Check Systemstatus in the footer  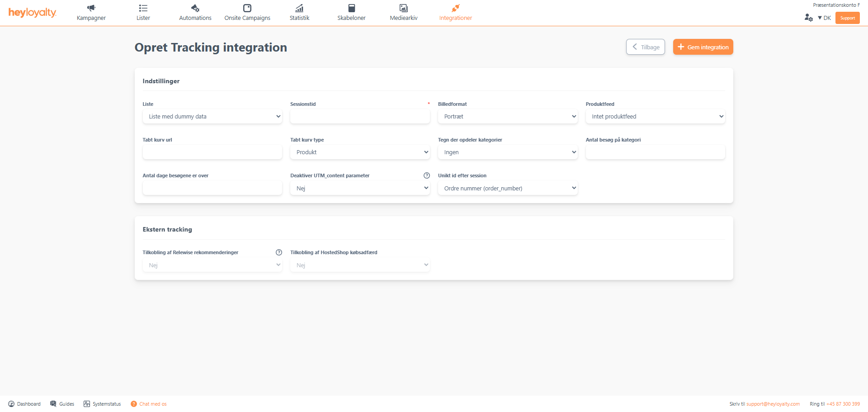point(102,404)
